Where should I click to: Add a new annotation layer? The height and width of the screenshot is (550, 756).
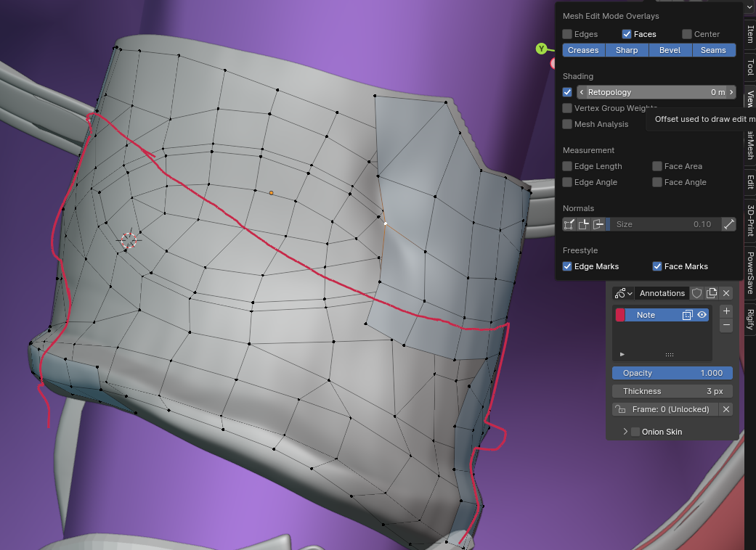click(726, 311)
